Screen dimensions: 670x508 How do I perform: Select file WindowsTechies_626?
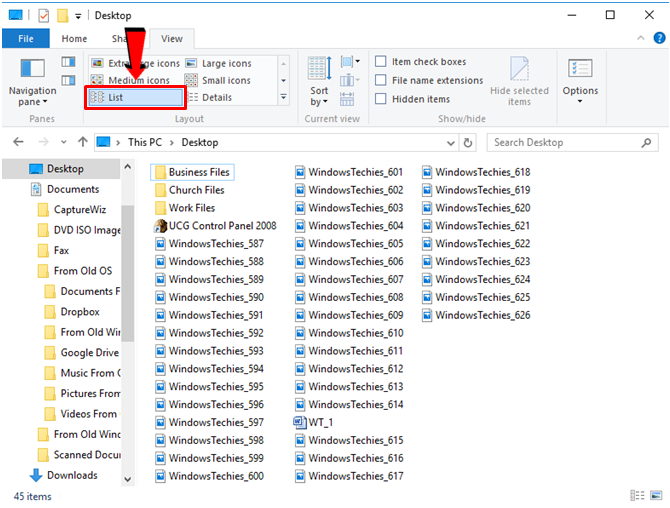click(x=476, y=315)
